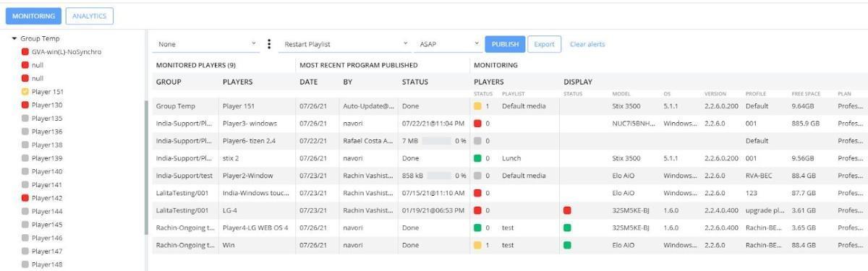This screenshot has height=271, width=868.
Task: Sort by the FREE SPACE column header
Action: [805, 94]
